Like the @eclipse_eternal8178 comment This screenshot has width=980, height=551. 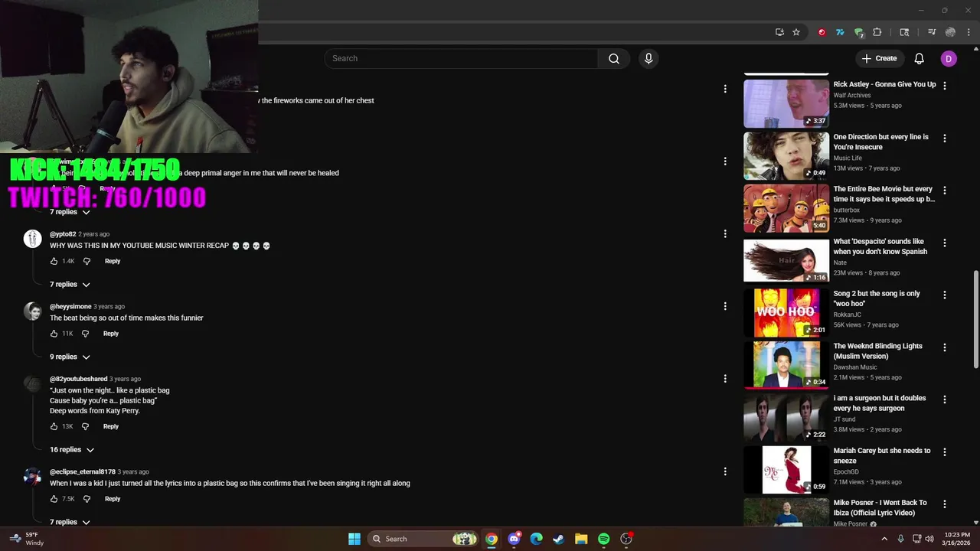coord(54,499)
